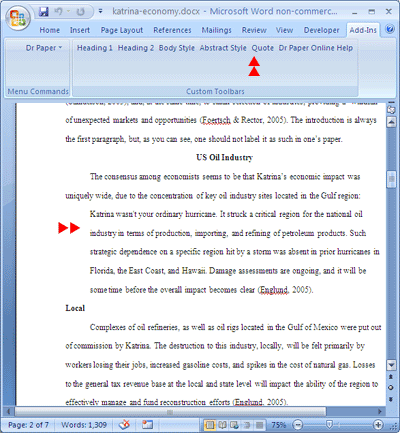Screen dimensions: 400x433
Task: Select the Print Layout view button
Action: click(210, 425)
